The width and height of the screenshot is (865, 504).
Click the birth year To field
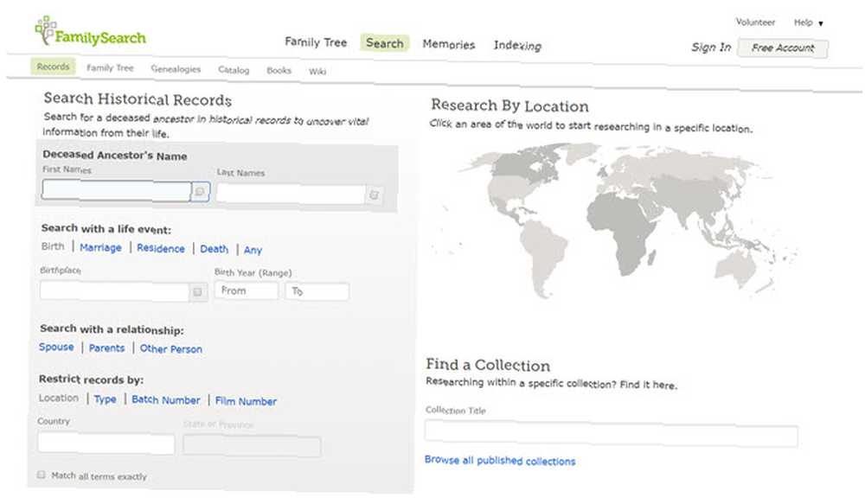pyautogui.click(x=317, y=291)
